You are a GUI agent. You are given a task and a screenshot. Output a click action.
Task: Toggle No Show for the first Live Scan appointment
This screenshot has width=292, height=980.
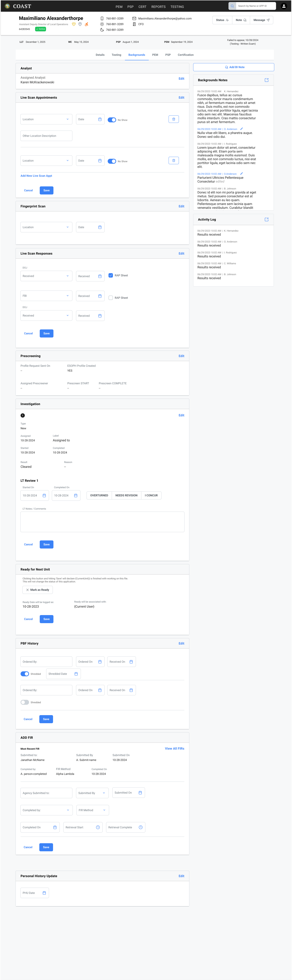click(x=112, y=120)
